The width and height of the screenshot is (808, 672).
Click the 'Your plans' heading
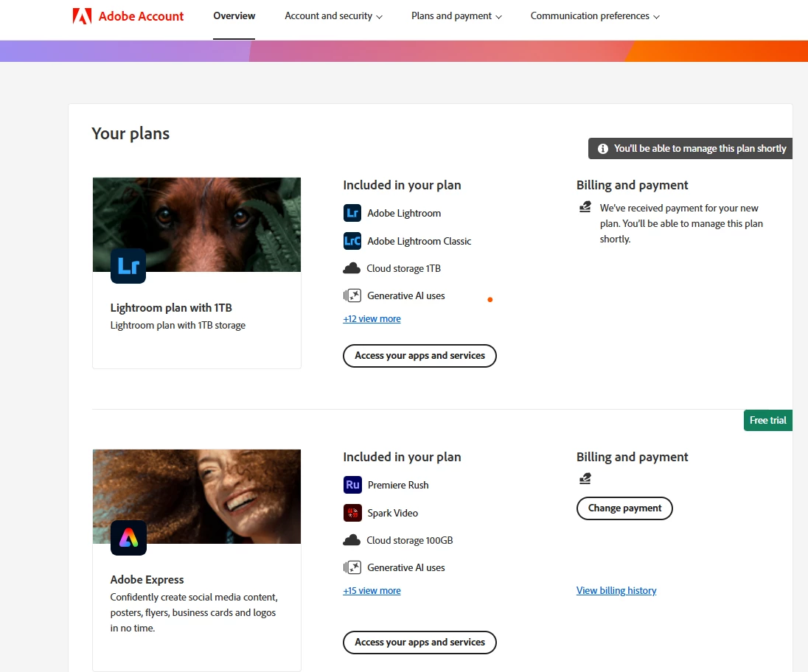tap(130, 134)
